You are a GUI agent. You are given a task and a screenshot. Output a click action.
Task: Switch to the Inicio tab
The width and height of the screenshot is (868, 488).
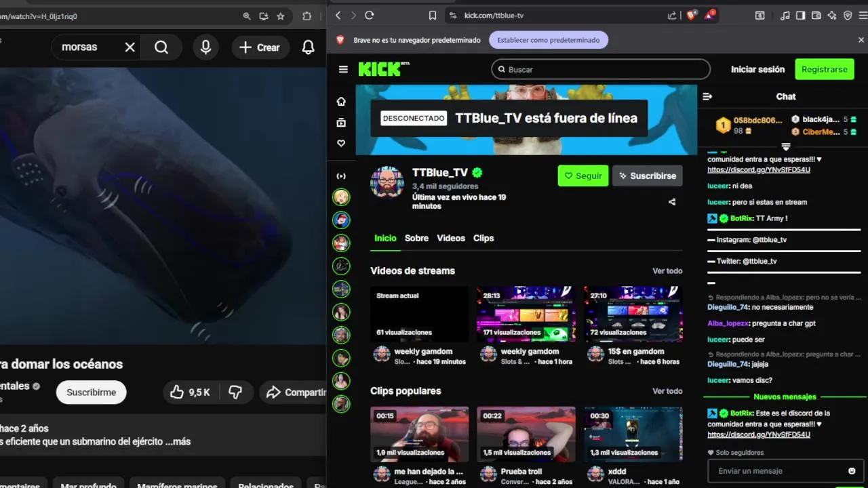pos(385,239)
